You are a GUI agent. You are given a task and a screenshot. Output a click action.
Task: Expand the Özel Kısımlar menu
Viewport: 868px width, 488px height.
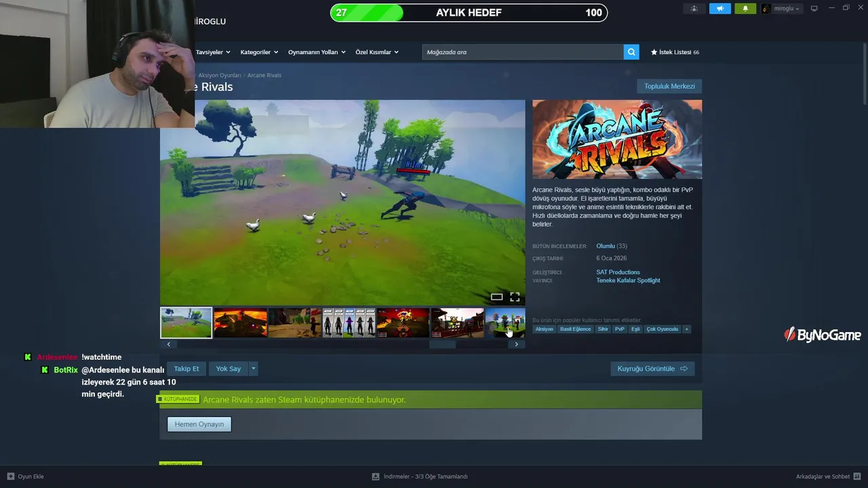(377, 52)
